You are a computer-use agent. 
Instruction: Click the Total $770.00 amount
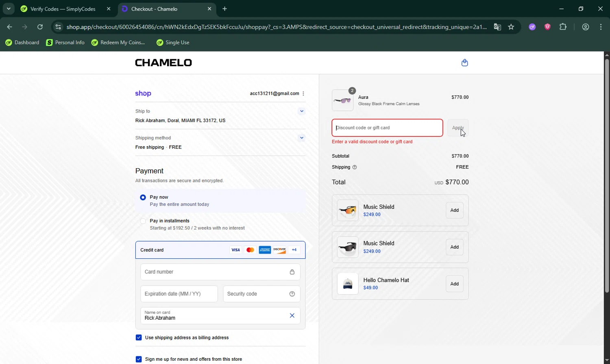457,182
